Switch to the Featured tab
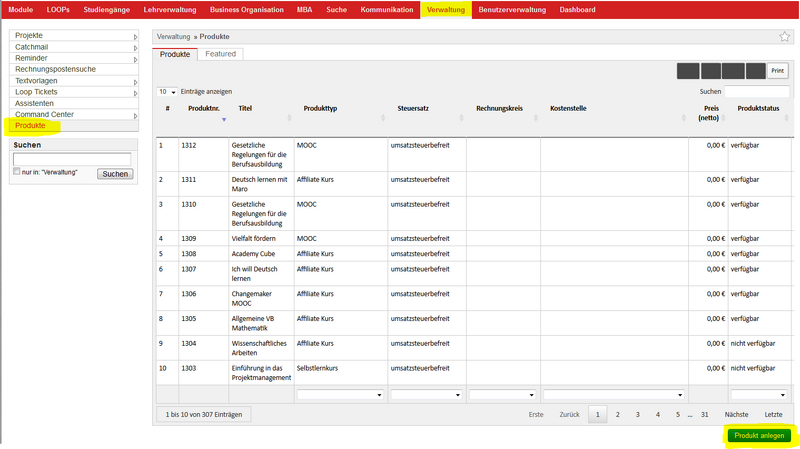The image size is (800, 449). [220, 54]
